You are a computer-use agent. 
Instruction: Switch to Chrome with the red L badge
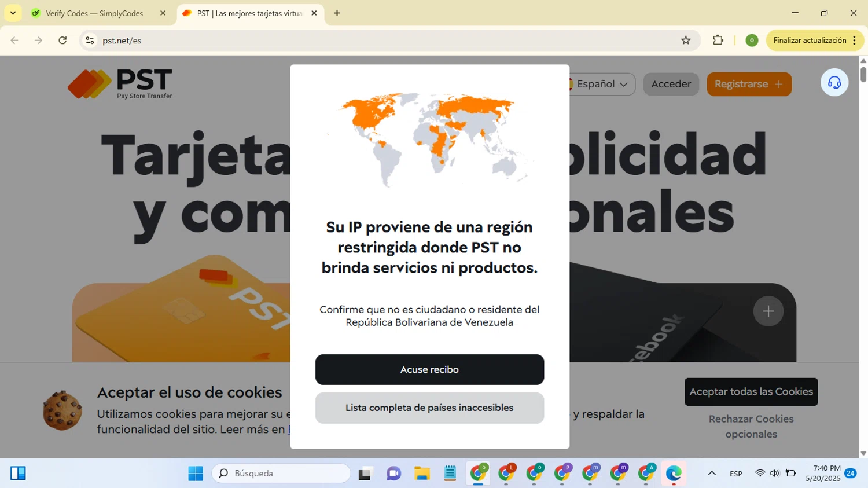point(506,474)
